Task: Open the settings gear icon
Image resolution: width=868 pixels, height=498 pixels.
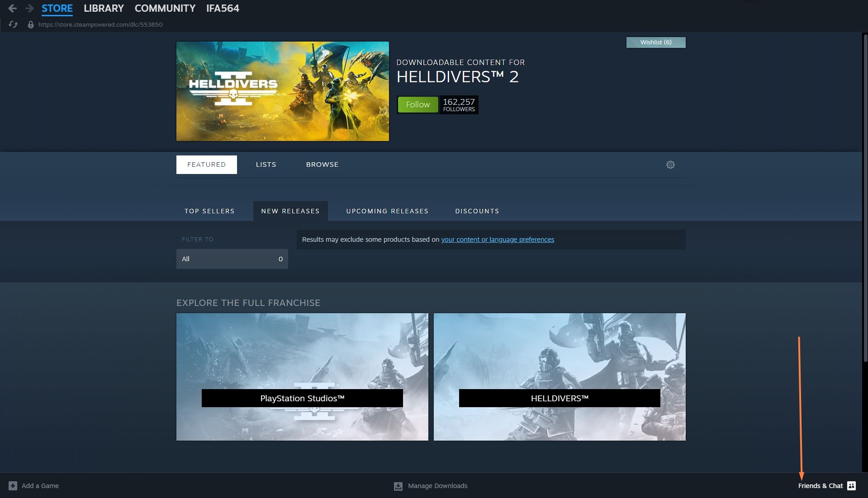Action: coord(670,165)
